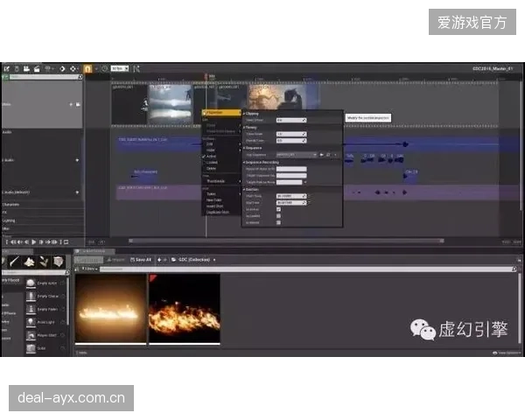Click Delete in the context menu
Image resolution: width=525 pixels, height=420 pixels.
point(221,169)
